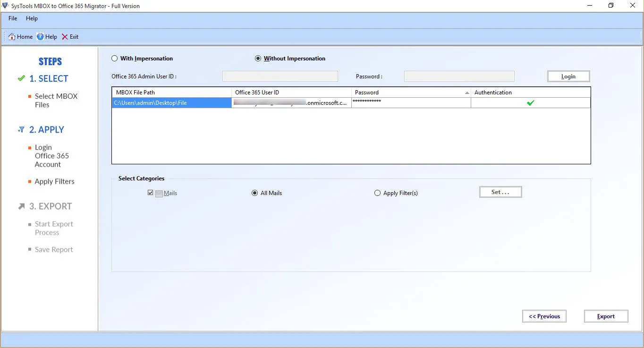Image resolution: width=644 pixels, height=348 pixels.
Task: Click the Office 365 User ID column header
Action: (x=292, y=93)
